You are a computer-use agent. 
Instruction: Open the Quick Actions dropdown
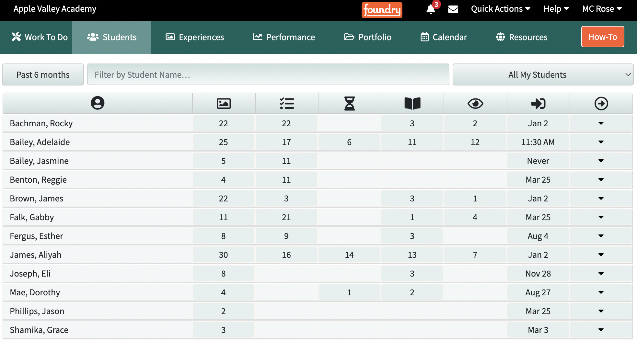tap(501, 9)
